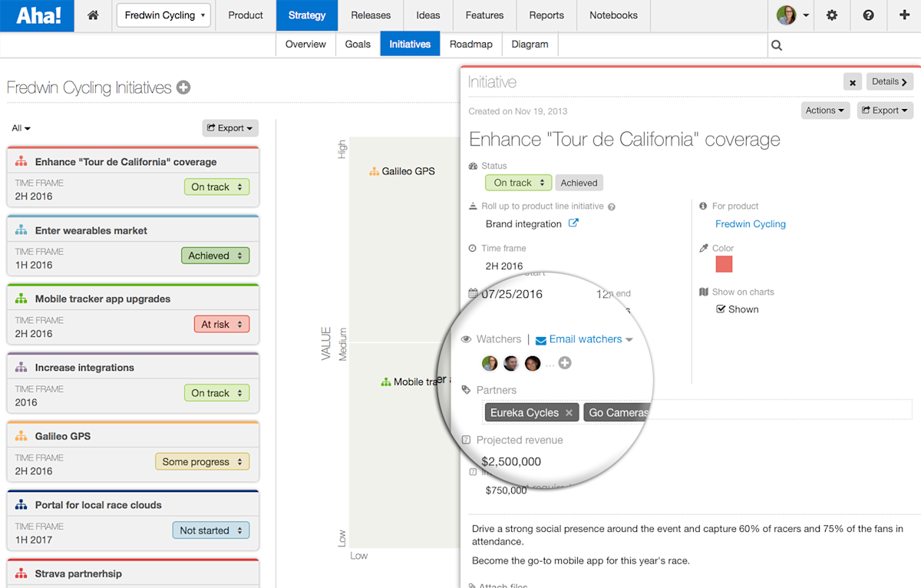Click the Increase integrations card icon
921x588 pixels.
pos(21,368)
